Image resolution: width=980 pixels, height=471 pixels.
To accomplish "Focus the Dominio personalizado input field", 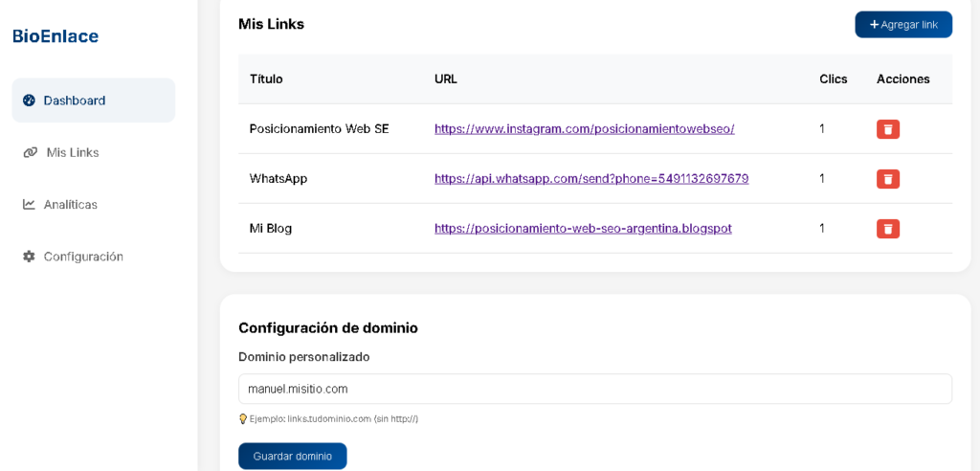I will coord(595,389).
